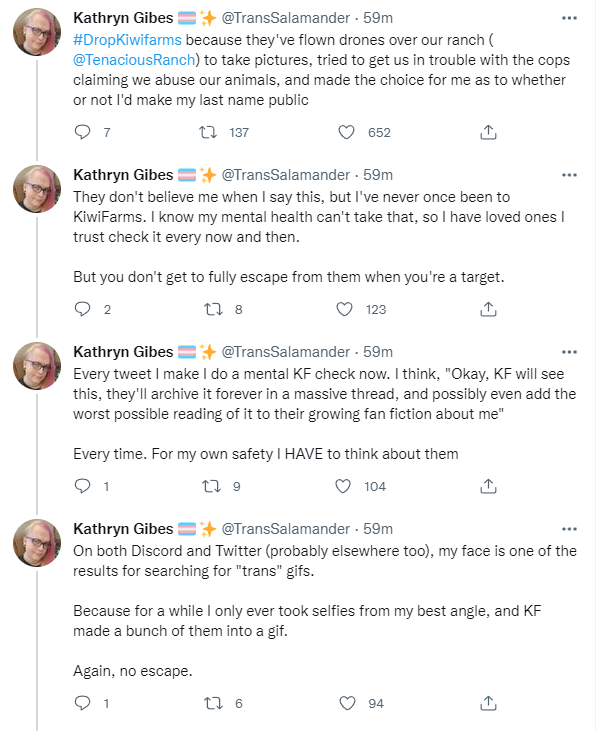This screenshot has height=731, width=600.
Task: Open more options on the first tweet
Action: pyautogui.click(x=569, y=18)
